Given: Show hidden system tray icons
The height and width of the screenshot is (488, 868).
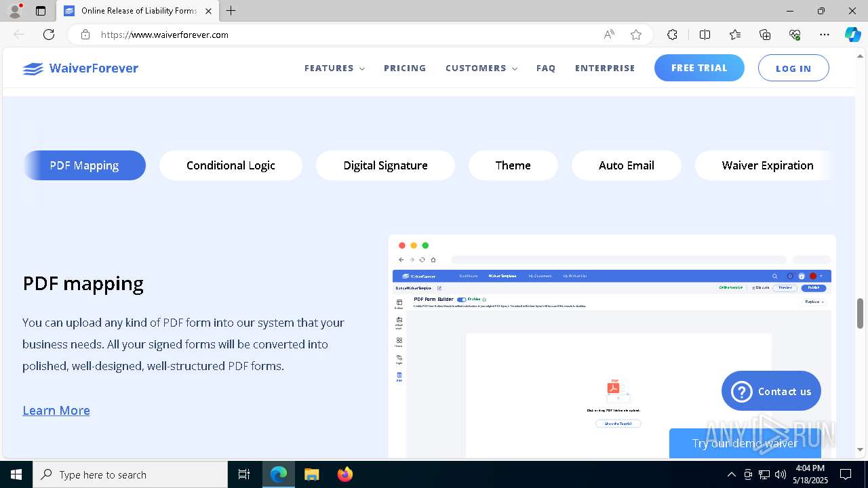Looking at the screenshot, I should [731, 474].
